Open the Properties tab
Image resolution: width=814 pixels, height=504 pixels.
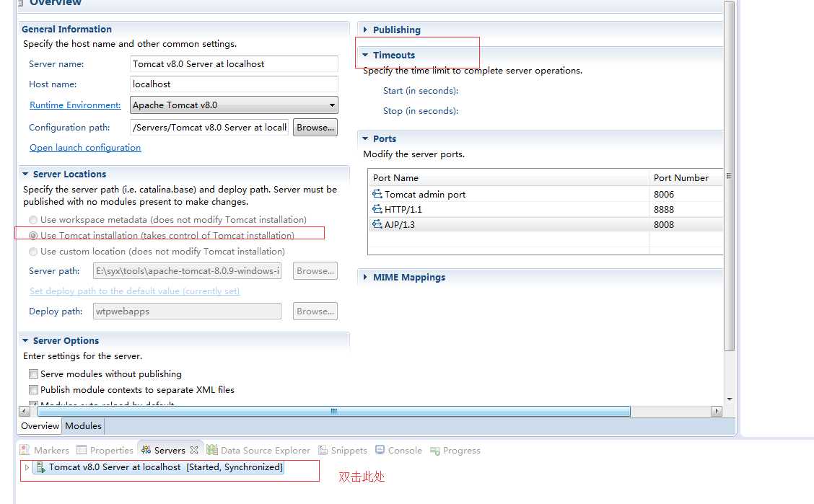click(105, 450)
